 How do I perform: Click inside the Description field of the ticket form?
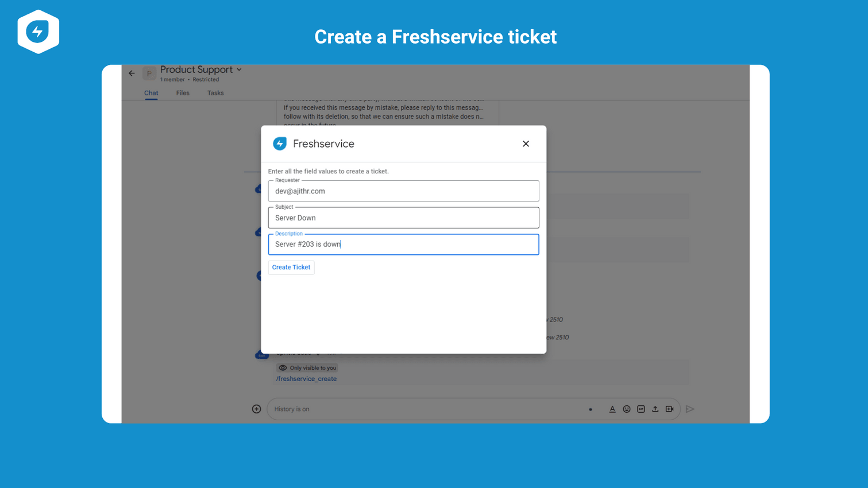[x=402, y=244]
